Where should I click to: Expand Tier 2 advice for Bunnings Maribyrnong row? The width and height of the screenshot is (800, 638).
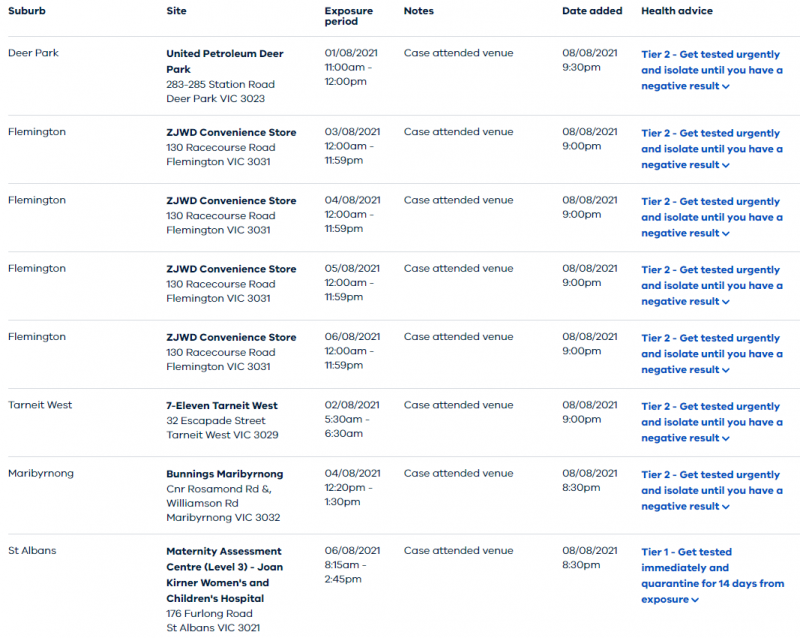pyautogui.click(x=711, y=490)
